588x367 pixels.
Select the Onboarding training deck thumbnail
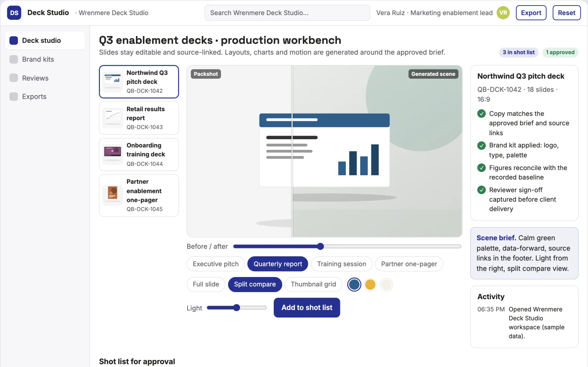click(112, 154)
